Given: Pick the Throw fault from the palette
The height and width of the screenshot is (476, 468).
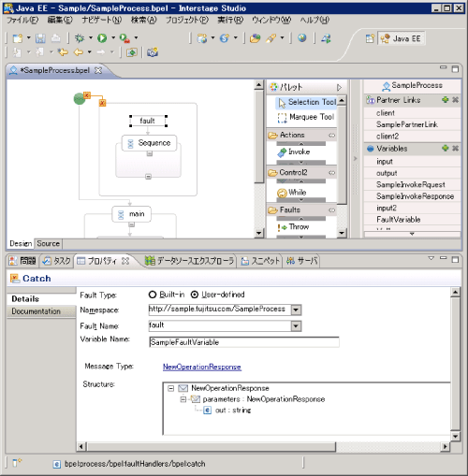Looking at the screenshot, I should 293,227.
